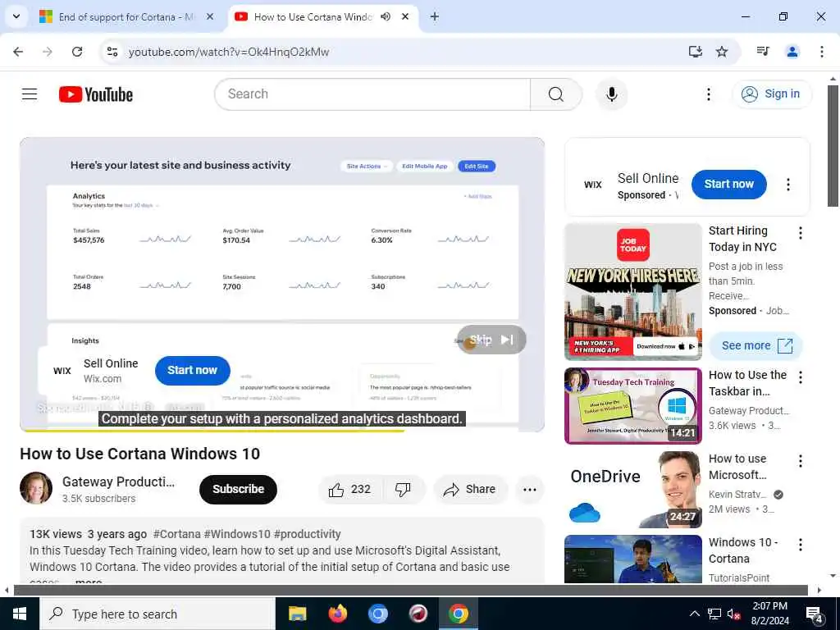Install app icon in address bar
This screenshot has width=840, height=630.
tap(696, 52)
